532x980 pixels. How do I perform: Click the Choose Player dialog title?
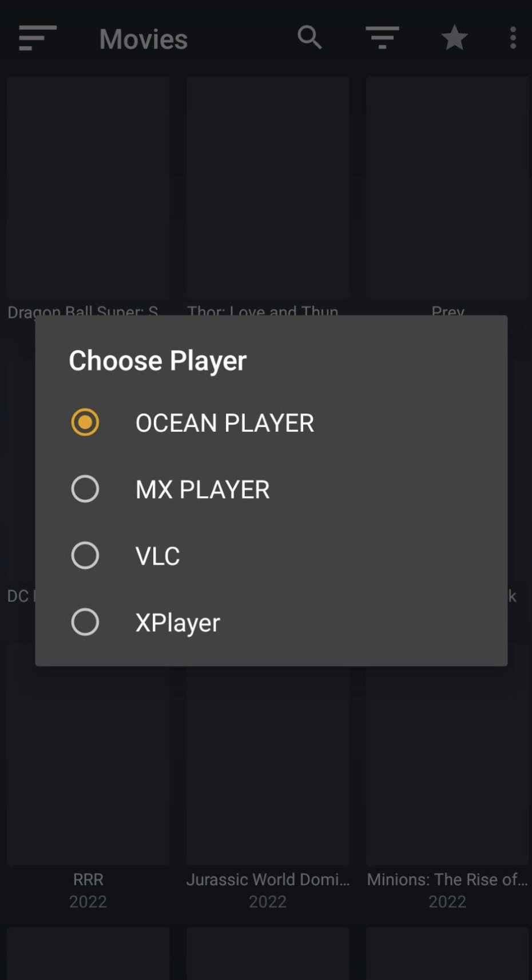pyautogui.click(x=157, y=360)
